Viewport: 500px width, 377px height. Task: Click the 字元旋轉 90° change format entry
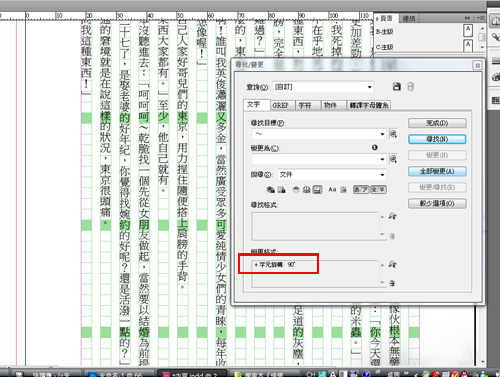(x=275, y=265)
